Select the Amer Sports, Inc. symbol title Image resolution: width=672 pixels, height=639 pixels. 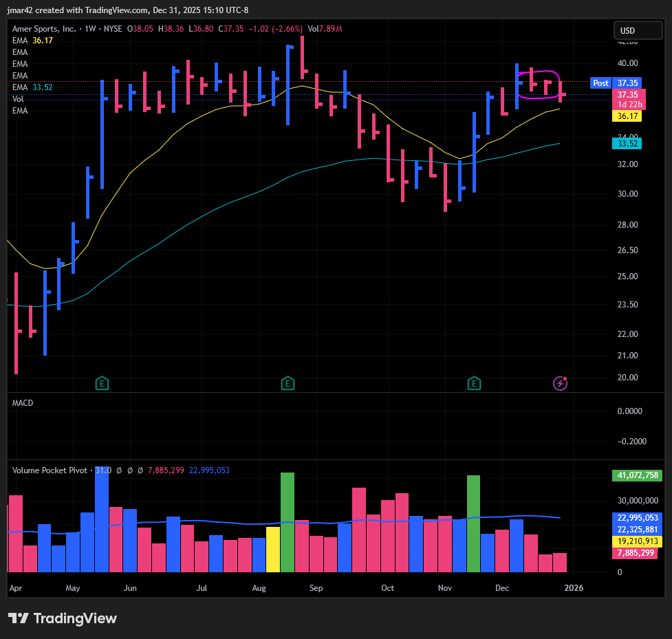point(45,29)
